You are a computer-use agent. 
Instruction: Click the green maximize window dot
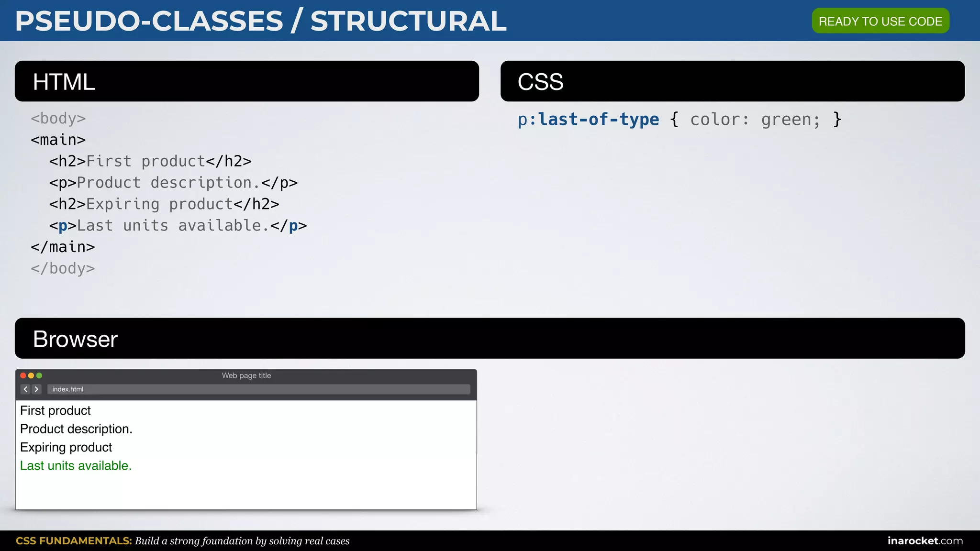pos(39,375)
